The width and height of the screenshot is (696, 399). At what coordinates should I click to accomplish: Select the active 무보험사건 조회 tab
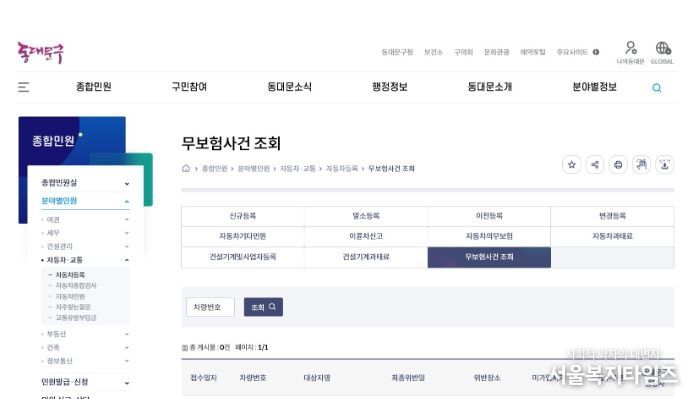click(x=489, y=257)
